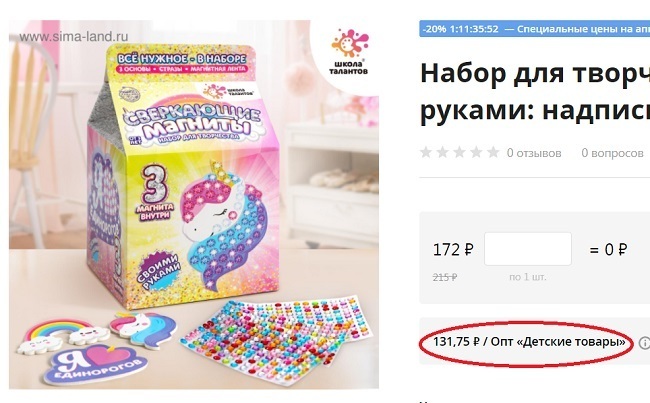Click the crossed-out old price 215 ₽
The image size is (650, 403).
pos(445,277)
